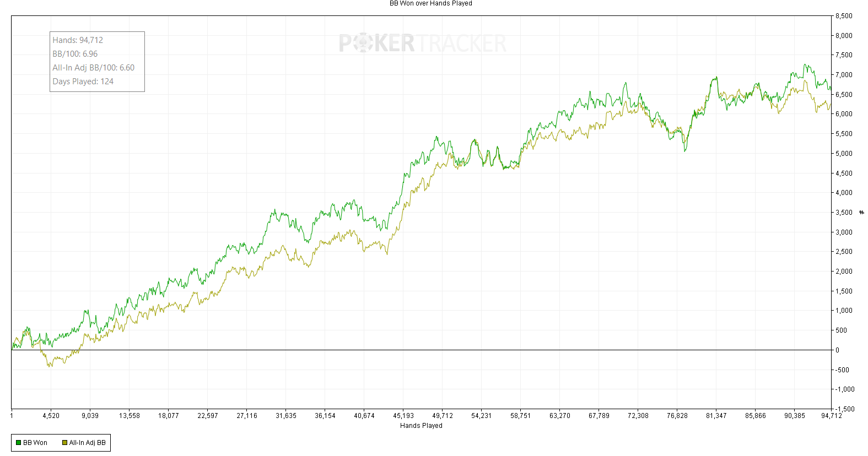Click x-axis label 22,597
The height and width of the screenshot is (456, 868).
pyautogui.click(x=207, y=416)
